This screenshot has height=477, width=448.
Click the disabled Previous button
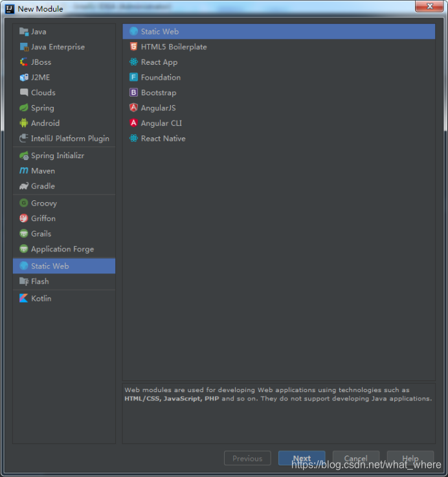point(247,458)
